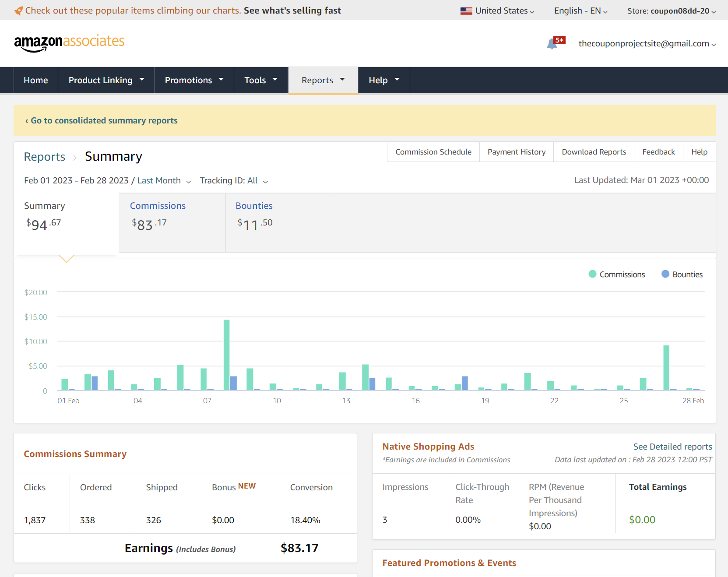Open the Last Month date range dropdown
This screenshot has width=728, height=577.
click(x=164, y=181)
